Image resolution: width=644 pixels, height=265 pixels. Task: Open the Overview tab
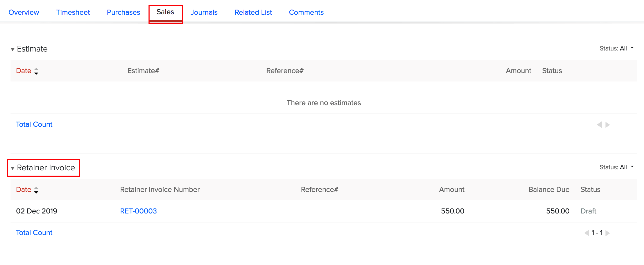coord(24,12)
